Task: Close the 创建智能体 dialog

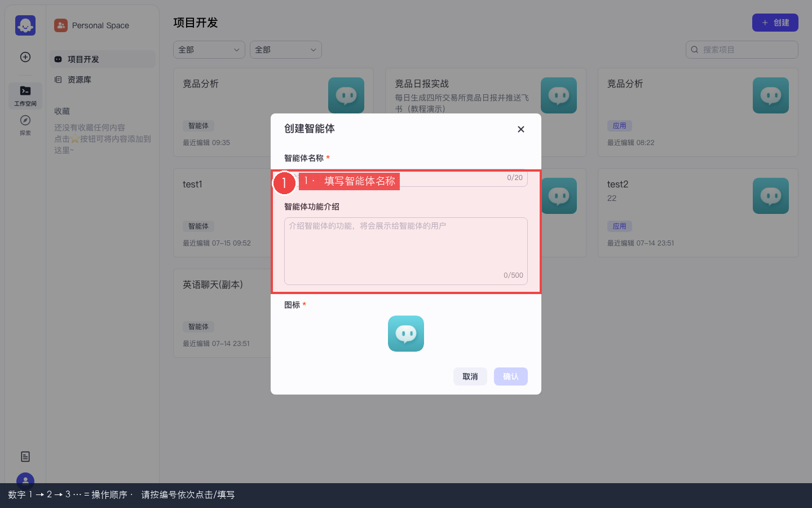Action: tap(521, 129)
